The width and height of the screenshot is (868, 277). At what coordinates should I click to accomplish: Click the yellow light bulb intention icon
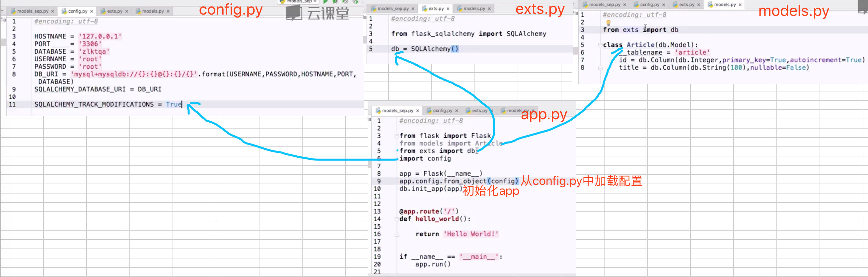(609, 23)
